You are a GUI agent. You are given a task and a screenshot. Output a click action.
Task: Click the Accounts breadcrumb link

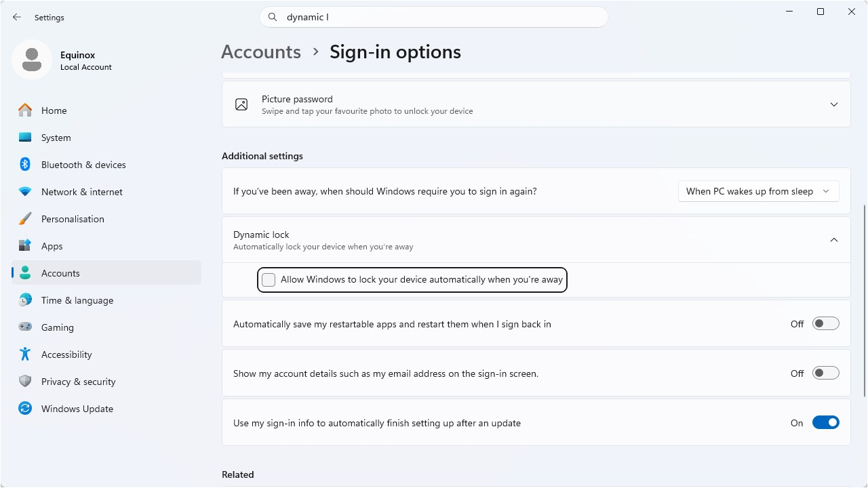tap(261, 52)
